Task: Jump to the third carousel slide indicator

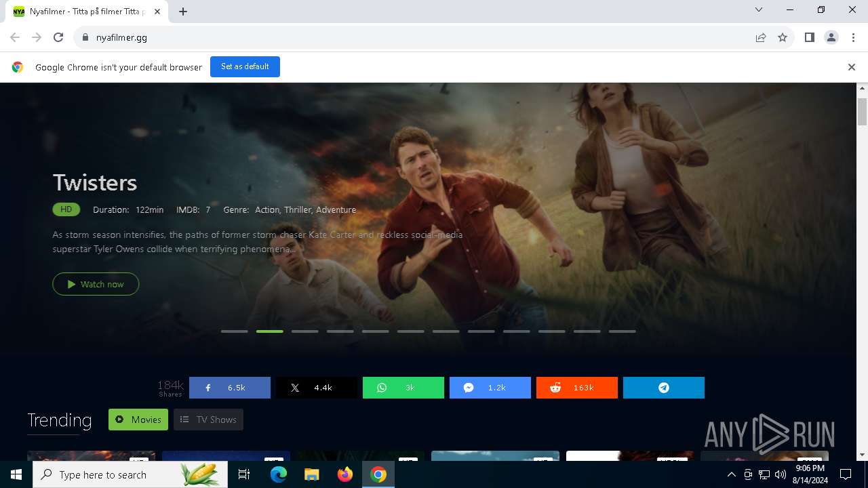Action: click(305, 331)
